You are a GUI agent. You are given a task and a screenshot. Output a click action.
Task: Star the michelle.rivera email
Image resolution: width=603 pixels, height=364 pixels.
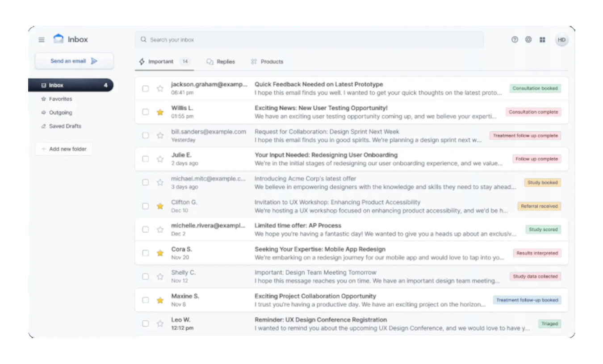(160, 230)
